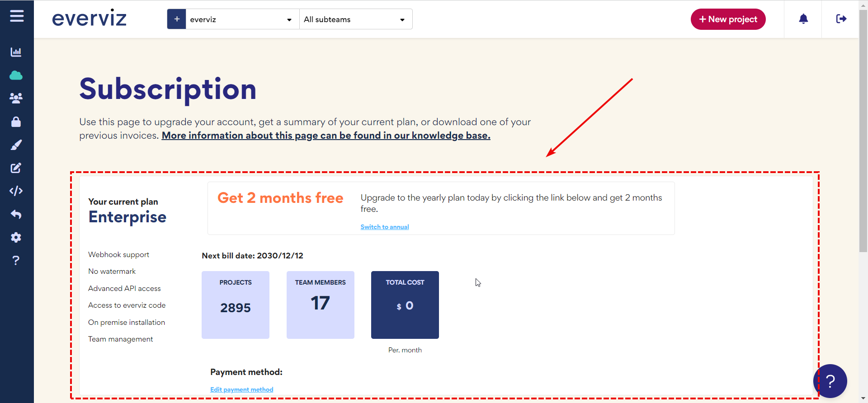Open the code brackets icon in sidebar
Screen dimensions: 868x403
pos(16,191)
